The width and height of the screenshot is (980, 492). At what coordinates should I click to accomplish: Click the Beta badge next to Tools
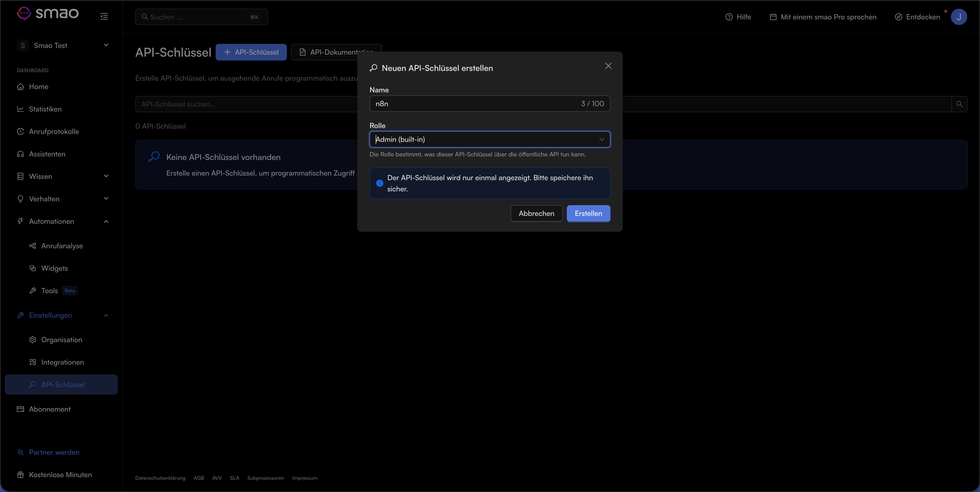(x=70, y=291)
